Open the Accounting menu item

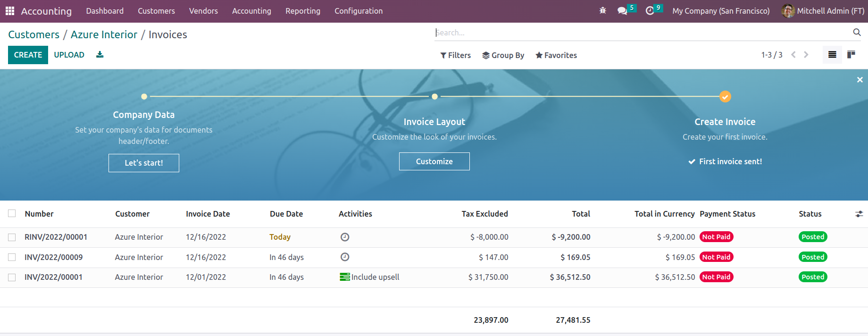[251, 11]
